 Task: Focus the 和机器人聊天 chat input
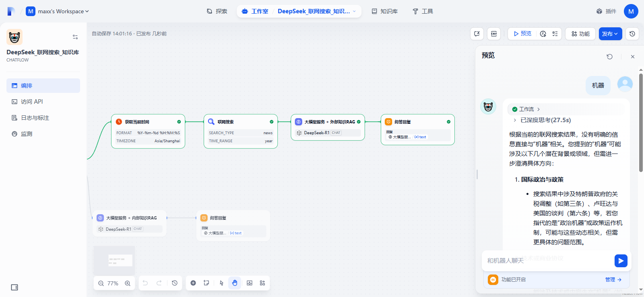point(547,261)
